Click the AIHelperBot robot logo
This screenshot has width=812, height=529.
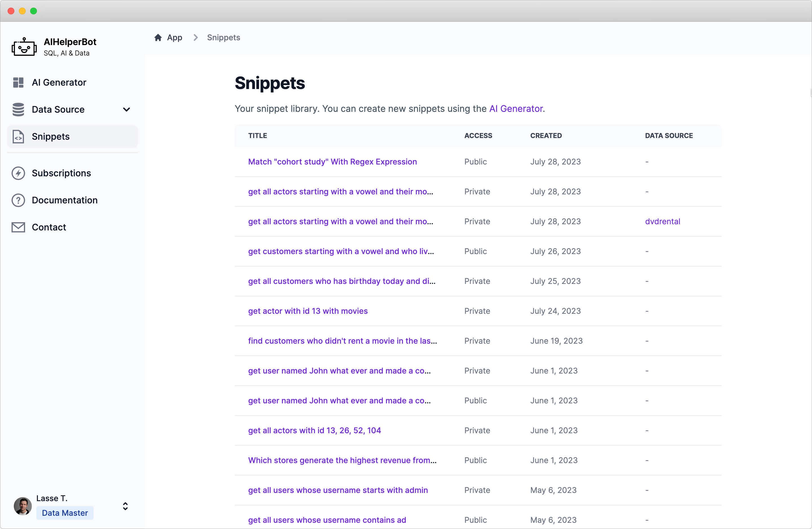(24, 47)
